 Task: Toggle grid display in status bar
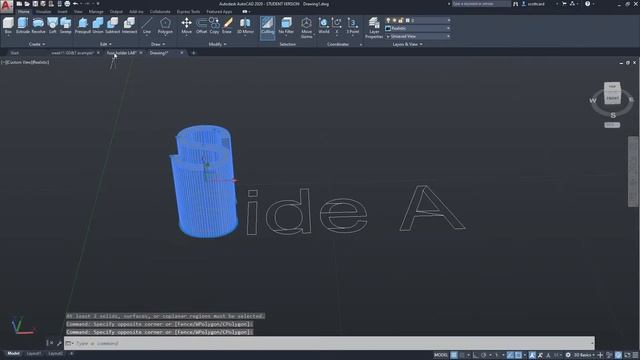[454, 355]
